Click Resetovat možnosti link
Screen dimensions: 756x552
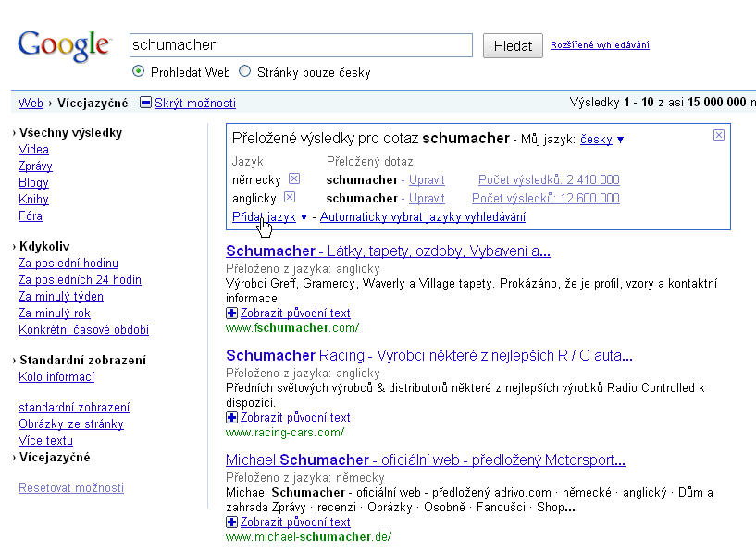[71, 488]
